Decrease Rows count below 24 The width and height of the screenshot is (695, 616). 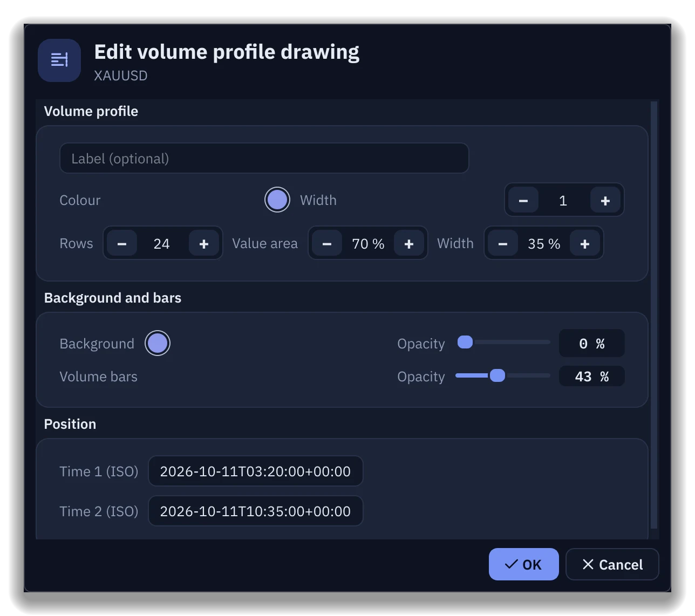(x=122, y=244)
